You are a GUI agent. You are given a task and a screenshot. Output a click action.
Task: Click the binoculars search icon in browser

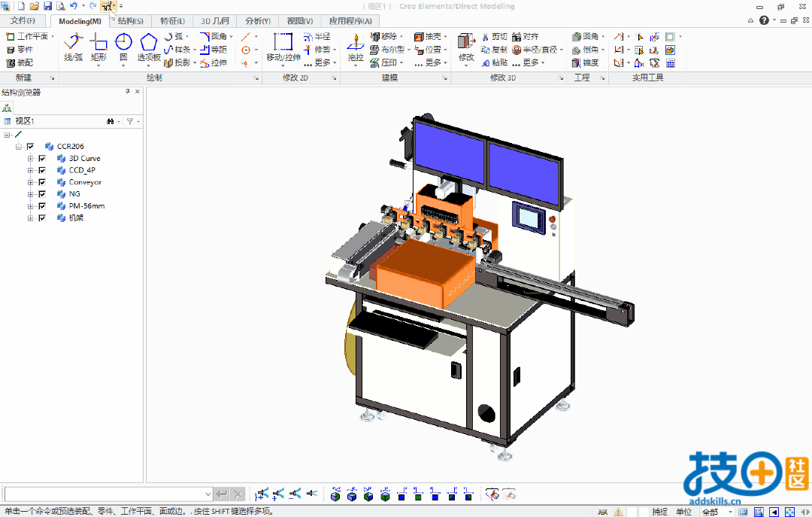click(x=111, y=121)
